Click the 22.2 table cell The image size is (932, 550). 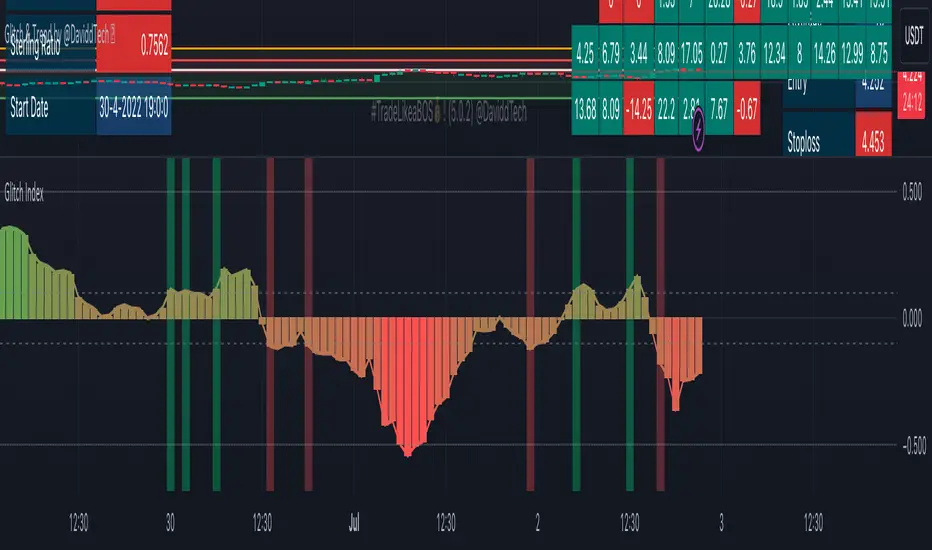tap(666, 109)
